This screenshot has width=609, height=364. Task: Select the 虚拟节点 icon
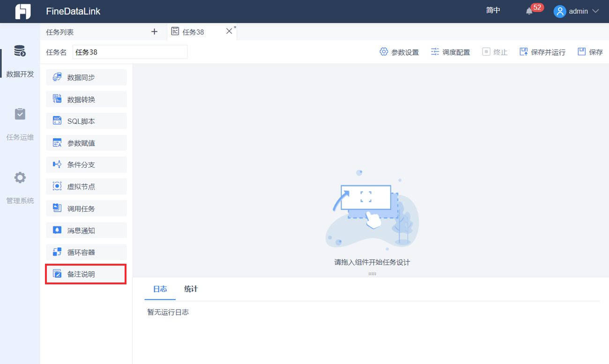point(57,186)
